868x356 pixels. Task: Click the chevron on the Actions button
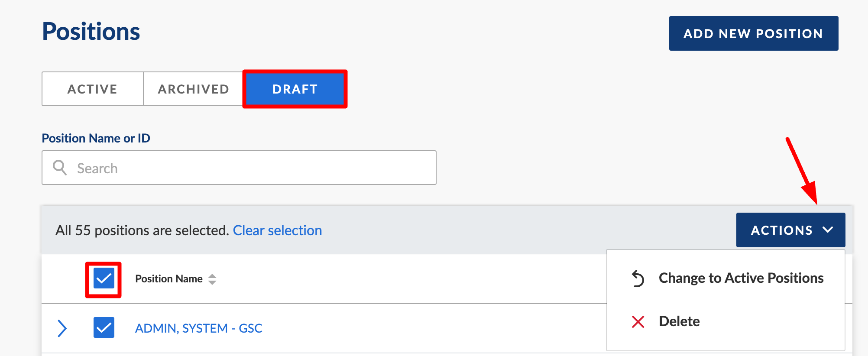(828, 230)
